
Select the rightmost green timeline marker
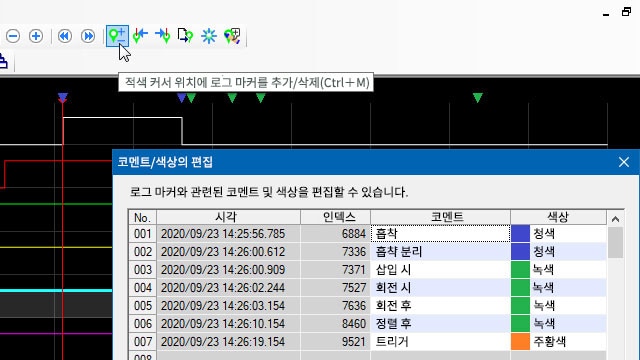pos(478,98)
